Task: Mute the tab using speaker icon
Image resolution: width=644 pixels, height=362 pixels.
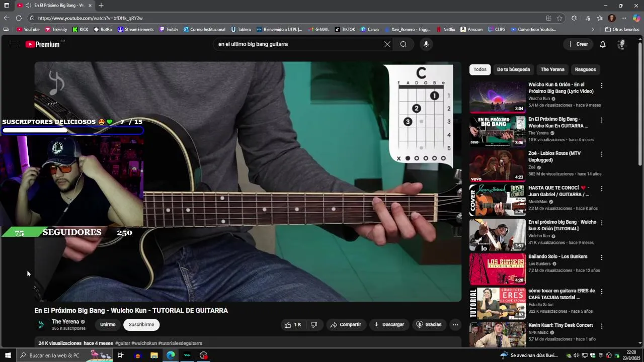Action: click(28, 6)
